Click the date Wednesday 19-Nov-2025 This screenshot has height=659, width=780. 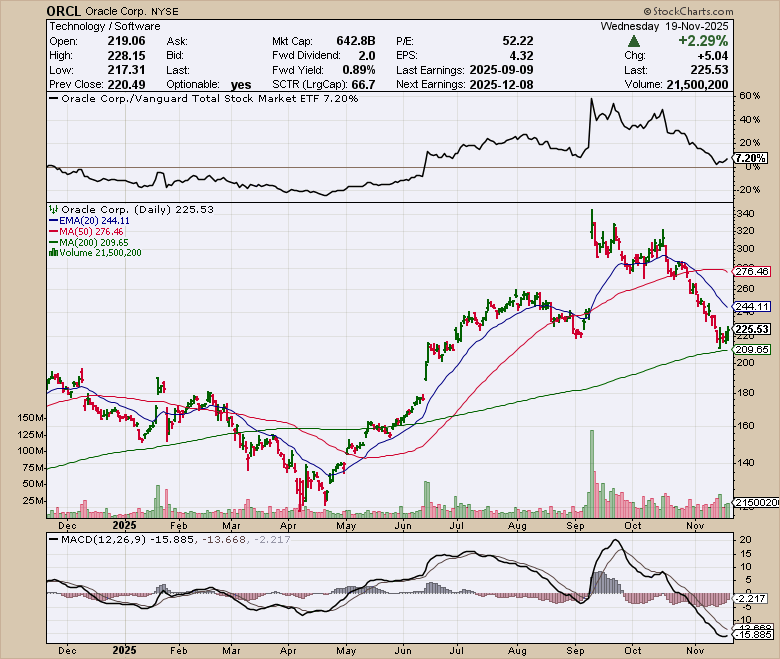[664, 26]
